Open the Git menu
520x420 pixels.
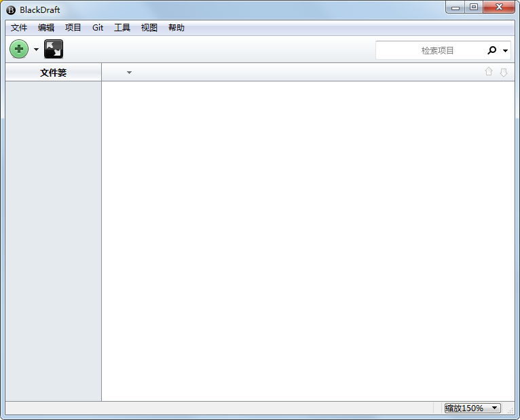tap(98, 28)
